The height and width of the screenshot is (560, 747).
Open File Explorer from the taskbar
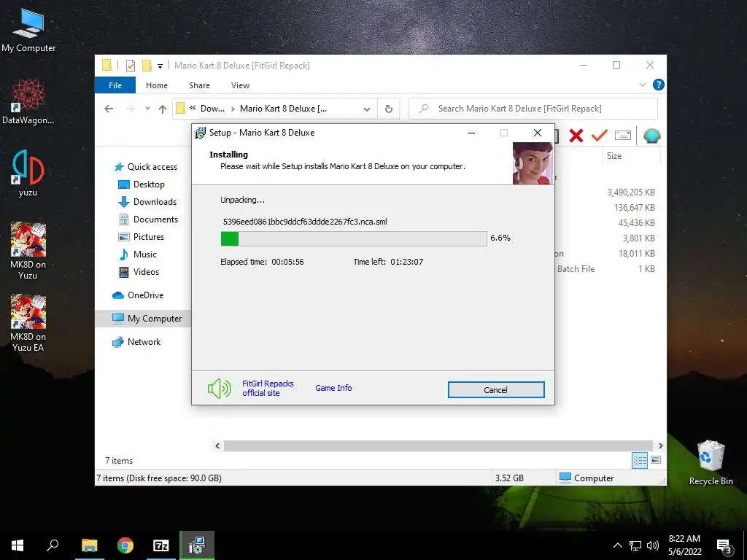[89, 545]
